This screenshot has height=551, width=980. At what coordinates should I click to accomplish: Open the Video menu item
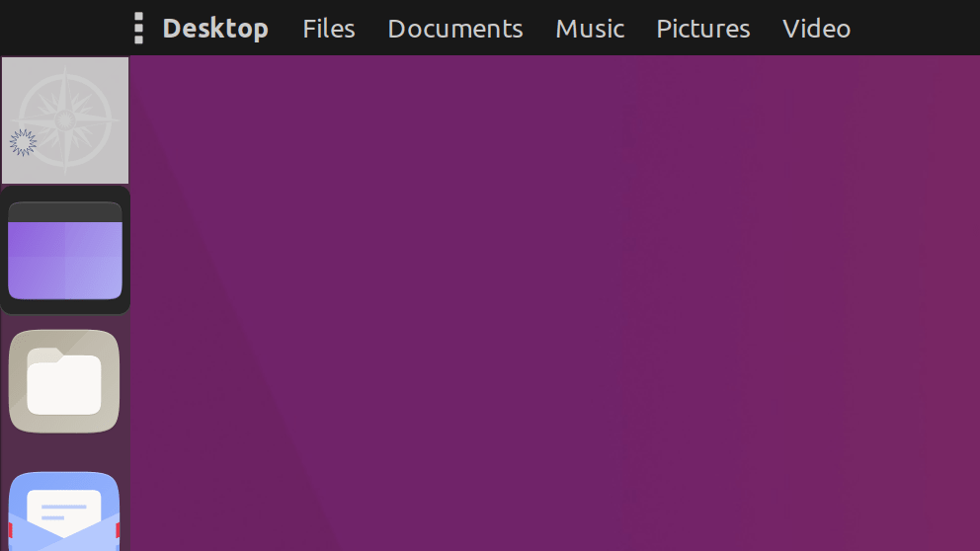coord(816,29)
